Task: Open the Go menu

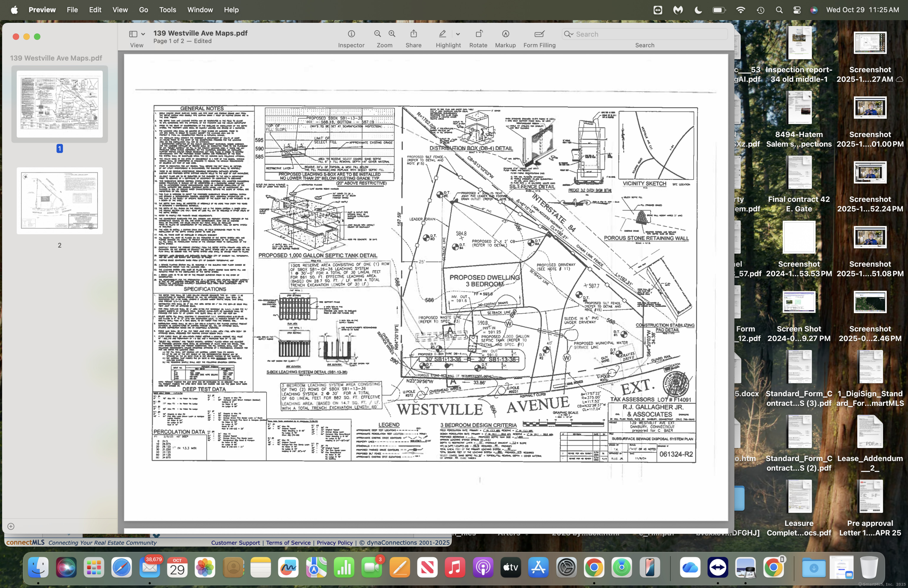Action: tap(143, 10)
